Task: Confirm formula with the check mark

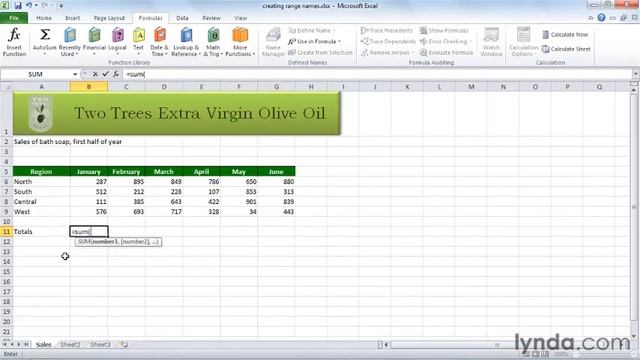Action: point(105,74)
